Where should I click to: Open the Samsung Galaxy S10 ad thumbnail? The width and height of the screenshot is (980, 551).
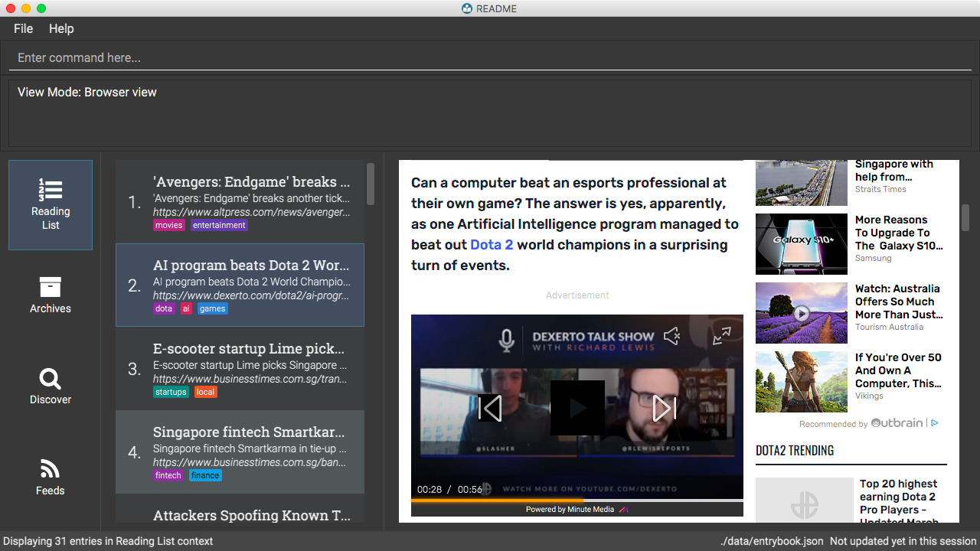tap(802, 243)
